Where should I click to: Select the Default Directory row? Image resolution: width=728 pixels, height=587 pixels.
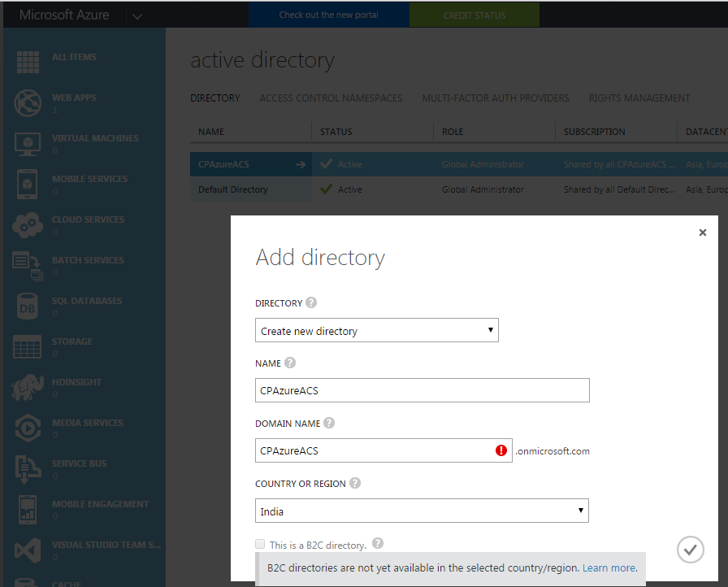(459, 189)
